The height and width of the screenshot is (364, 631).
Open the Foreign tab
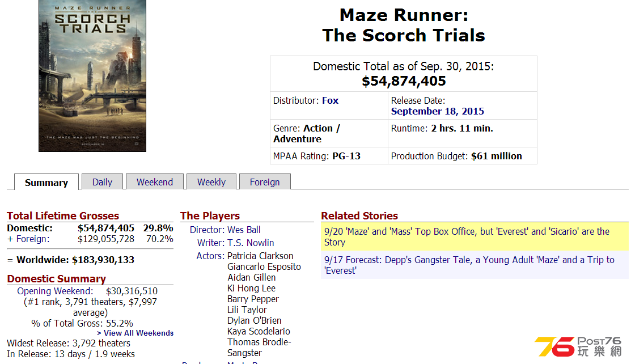tap(265, 182)
